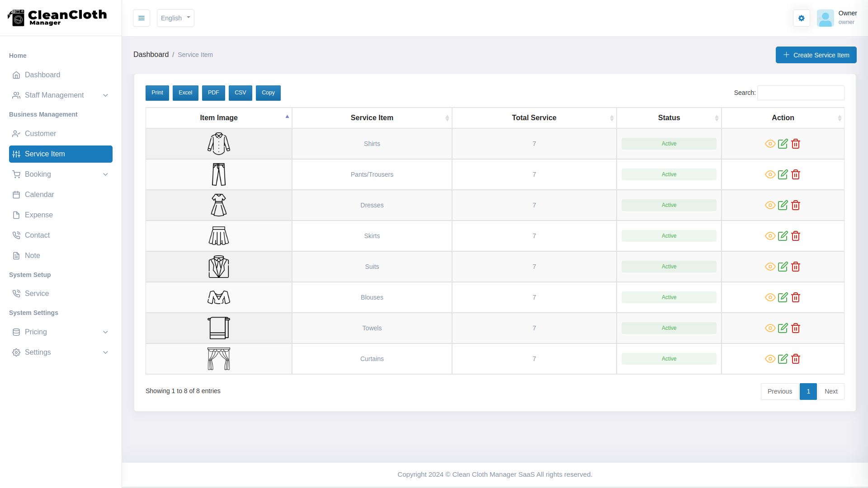Viewport: 868px width, 488px height.
Task: Go to Dashboard via the breadcrumb link
Action: (x=151, y=54)
